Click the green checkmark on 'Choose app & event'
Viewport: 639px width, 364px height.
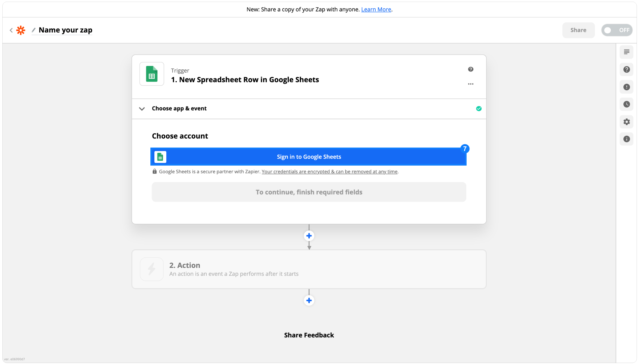479,109
